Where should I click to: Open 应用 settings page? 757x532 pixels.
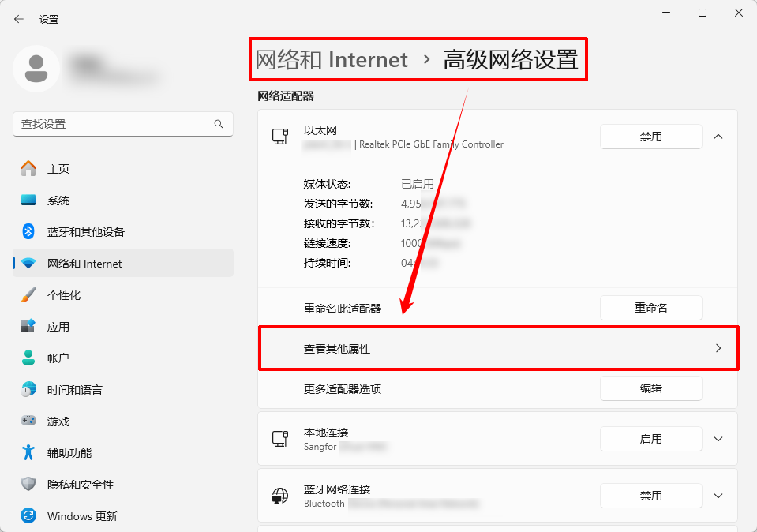point(123,326)
